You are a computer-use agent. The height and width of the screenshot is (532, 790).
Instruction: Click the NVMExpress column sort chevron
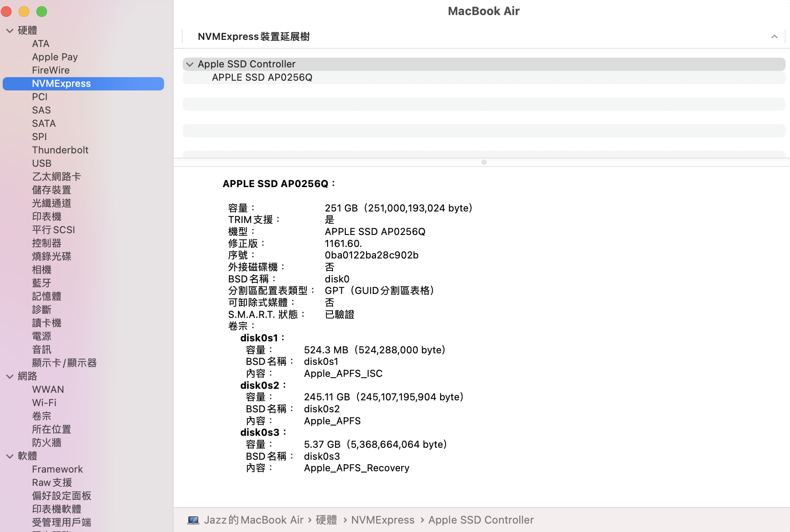(774, 36)
